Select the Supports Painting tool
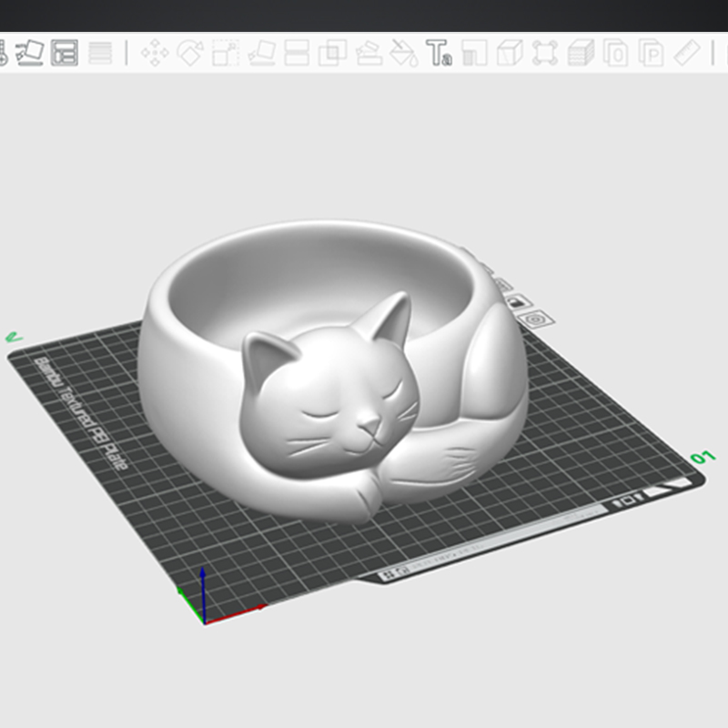This screenshot has height=728, width=728. click(x=369, y=53)
